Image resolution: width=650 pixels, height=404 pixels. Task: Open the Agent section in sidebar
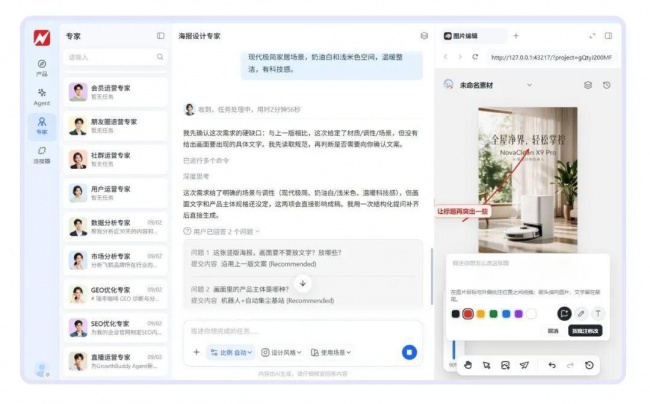click(41, 97)
